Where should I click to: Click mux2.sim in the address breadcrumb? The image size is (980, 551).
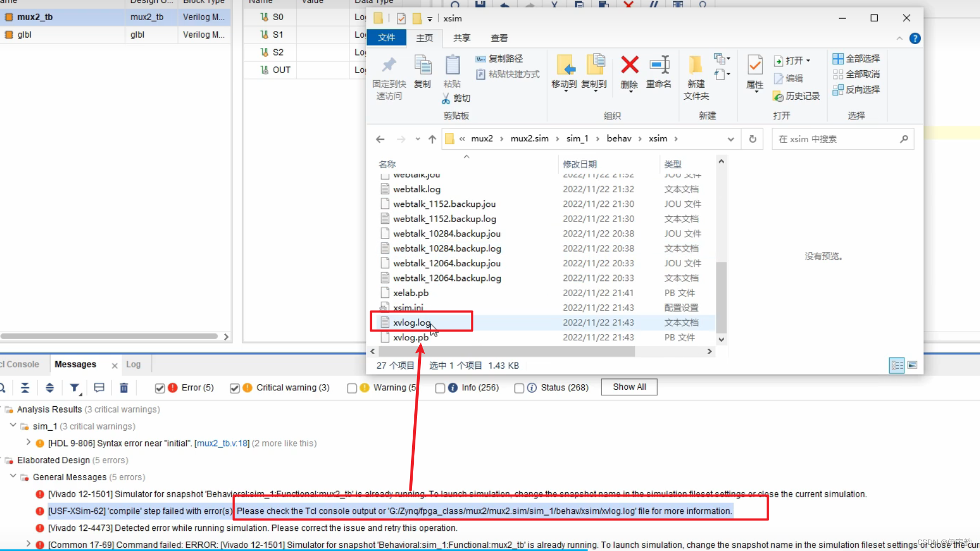[529, 138]
